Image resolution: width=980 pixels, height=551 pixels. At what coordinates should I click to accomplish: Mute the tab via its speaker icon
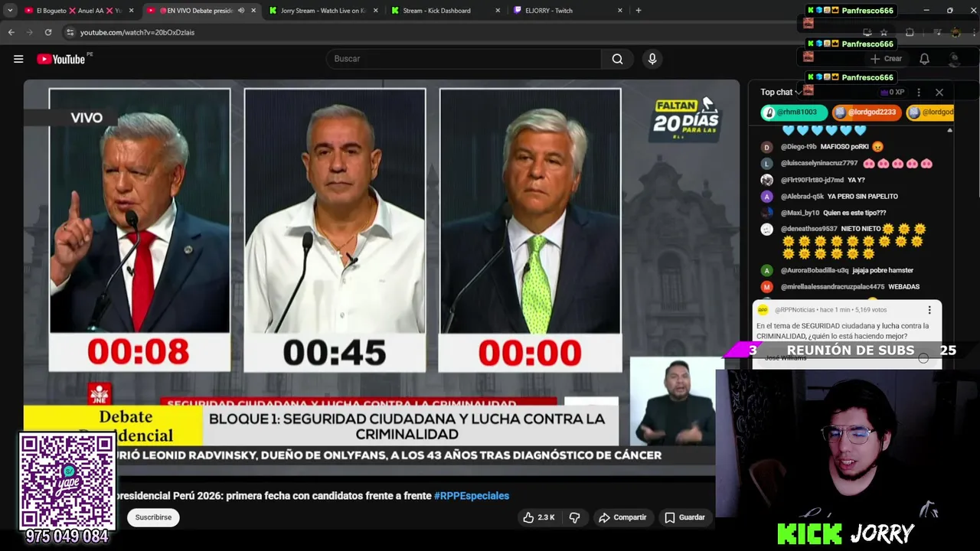[x=241, y=11]
